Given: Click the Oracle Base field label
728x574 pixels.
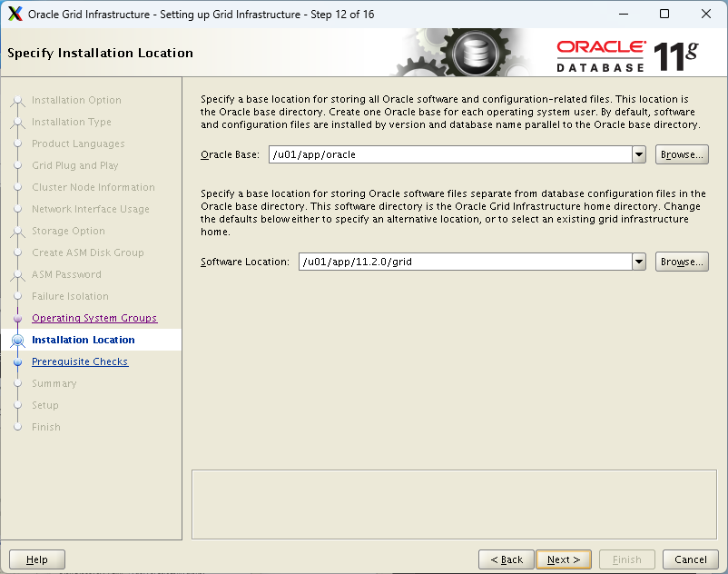Looking at the screenshot, I should coord(230,154).
